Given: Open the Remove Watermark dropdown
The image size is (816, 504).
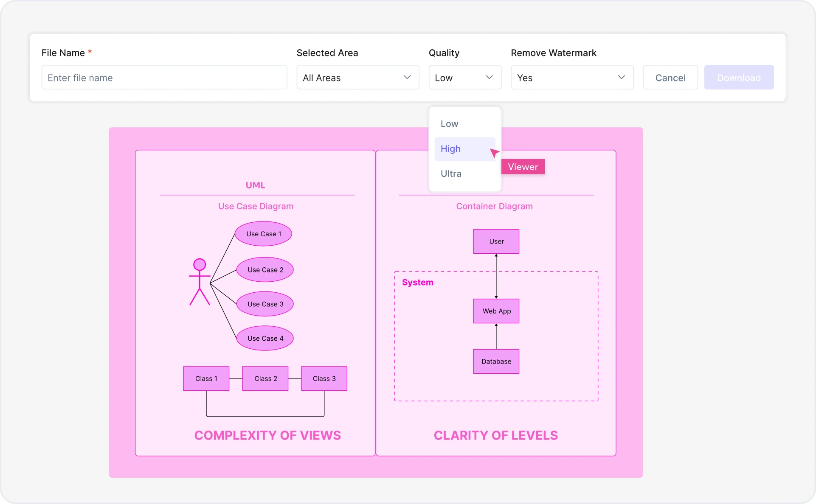Looking at the screenshot, I should [x=571, y=77].
